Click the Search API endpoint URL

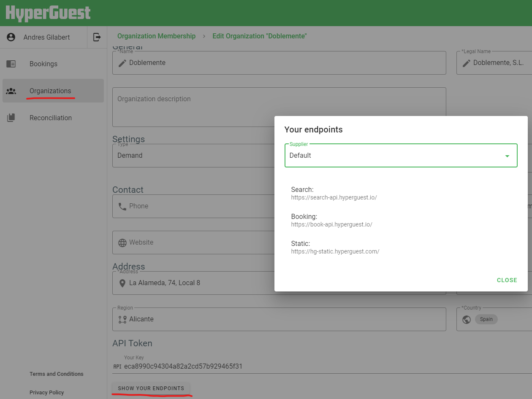pyautogui.click(x=334, y=197)
